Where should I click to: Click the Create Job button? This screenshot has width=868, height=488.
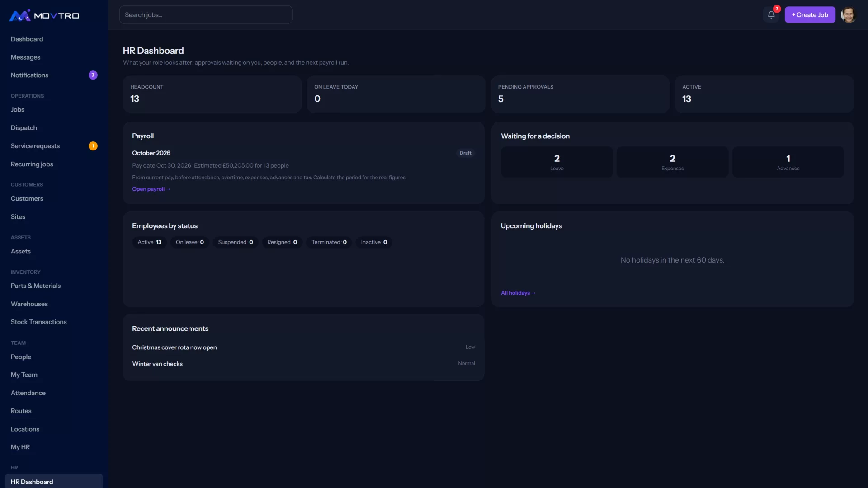[x=810, y=15]
